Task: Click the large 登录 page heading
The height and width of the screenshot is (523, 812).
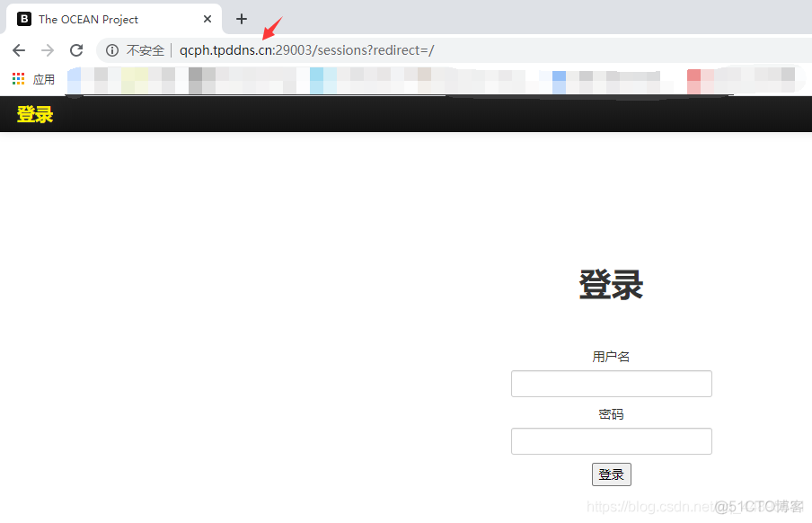Action: (x=611, y=284)
